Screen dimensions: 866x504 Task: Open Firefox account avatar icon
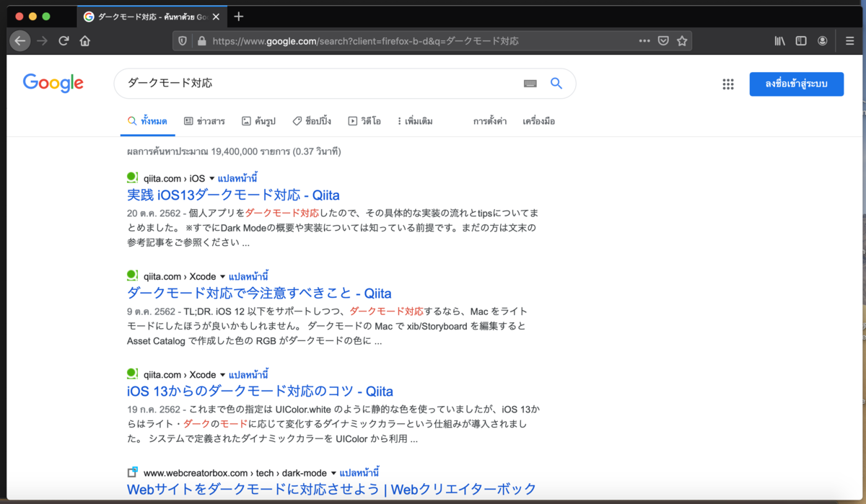tap(823, 41)
